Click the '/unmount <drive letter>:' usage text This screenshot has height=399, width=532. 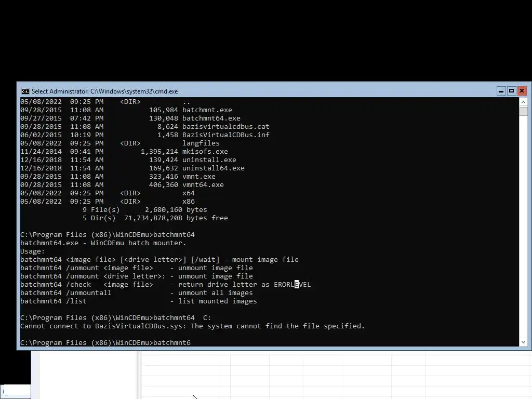pyautogui.click(x=116, y=276)
